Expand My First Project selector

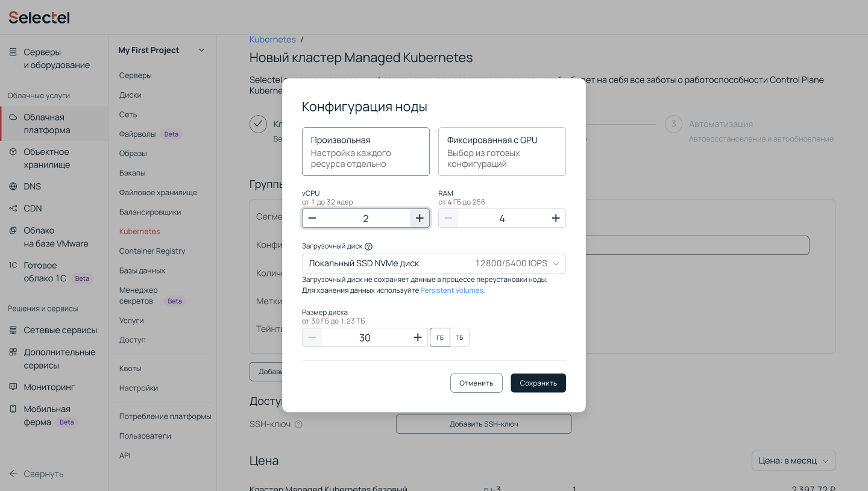(162, 50)
